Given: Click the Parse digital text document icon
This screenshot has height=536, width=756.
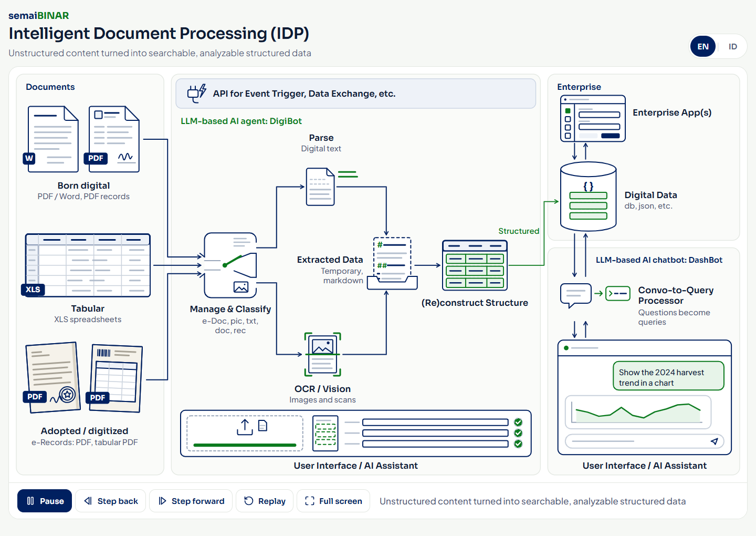Looking at the screenshot, I should 321,187.
